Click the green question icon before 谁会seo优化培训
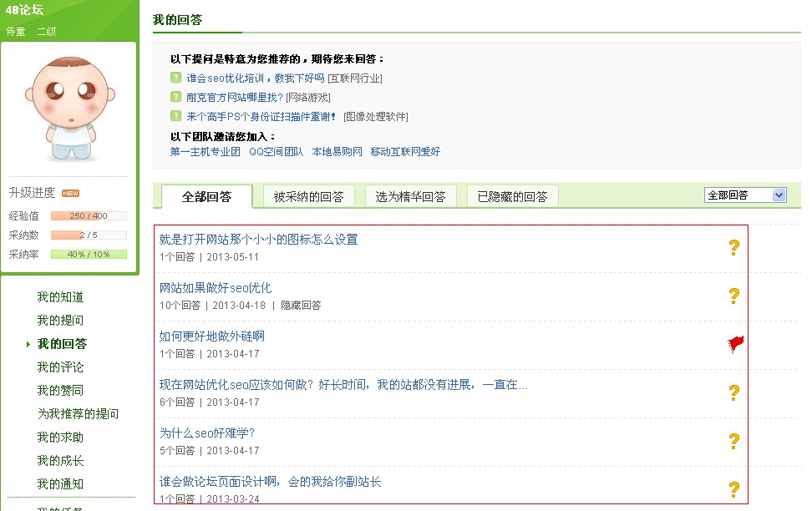This screenshot has width=812, height=511. [175, 78]
